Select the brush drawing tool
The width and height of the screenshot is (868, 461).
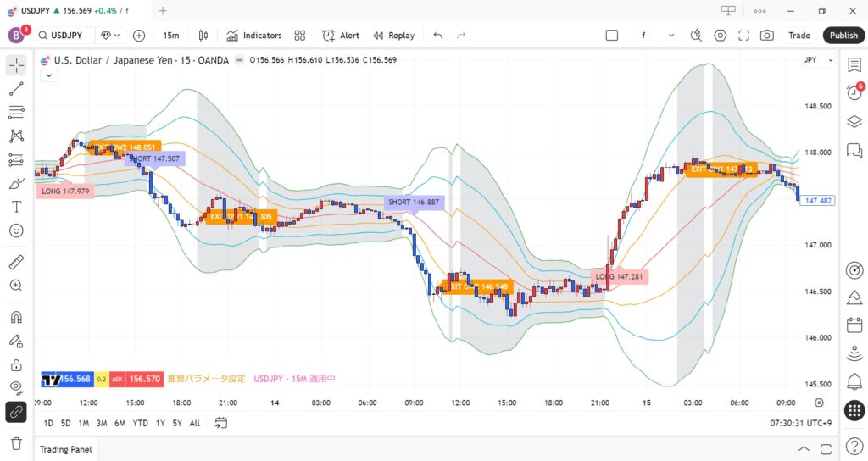pos(16,183)
